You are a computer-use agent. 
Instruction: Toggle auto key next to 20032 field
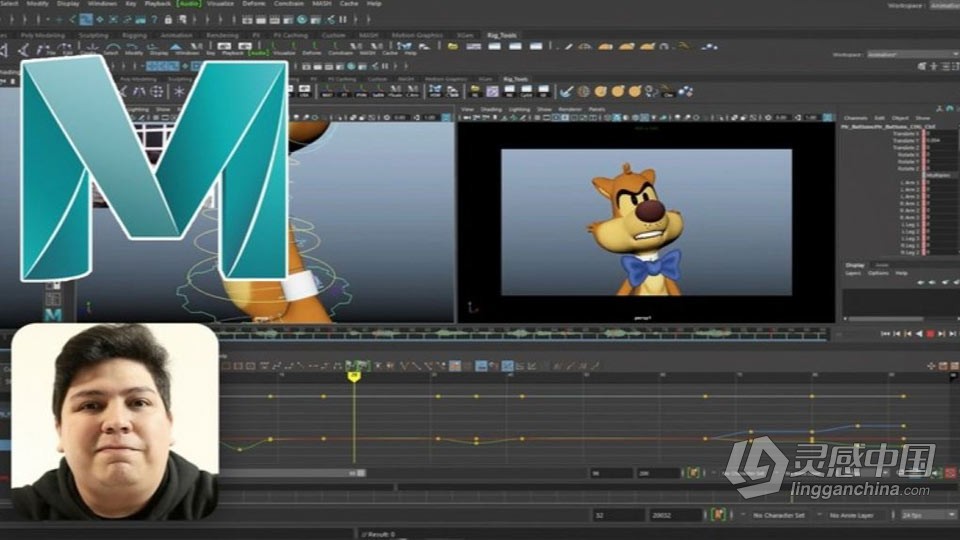point(718,515)
